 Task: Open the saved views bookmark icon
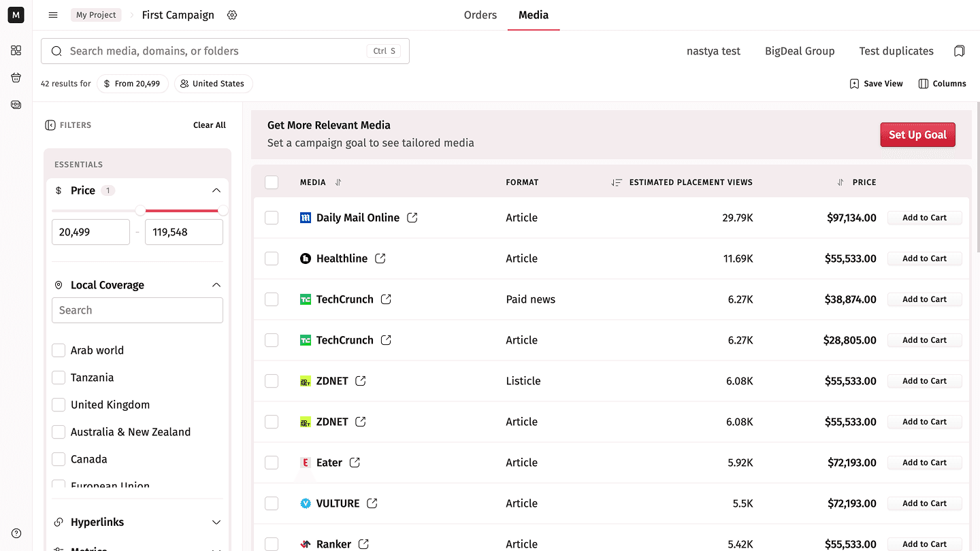[x=960, y=51]
